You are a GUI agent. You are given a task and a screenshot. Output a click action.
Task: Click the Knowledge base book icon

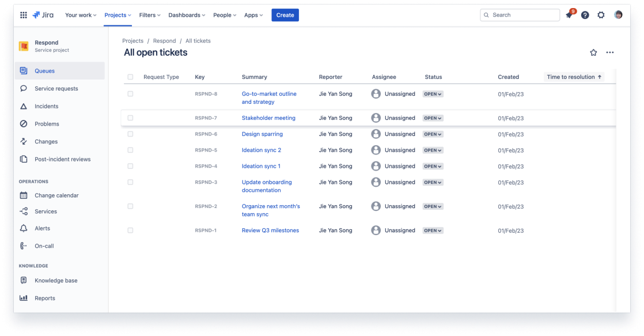coord(24,280)
